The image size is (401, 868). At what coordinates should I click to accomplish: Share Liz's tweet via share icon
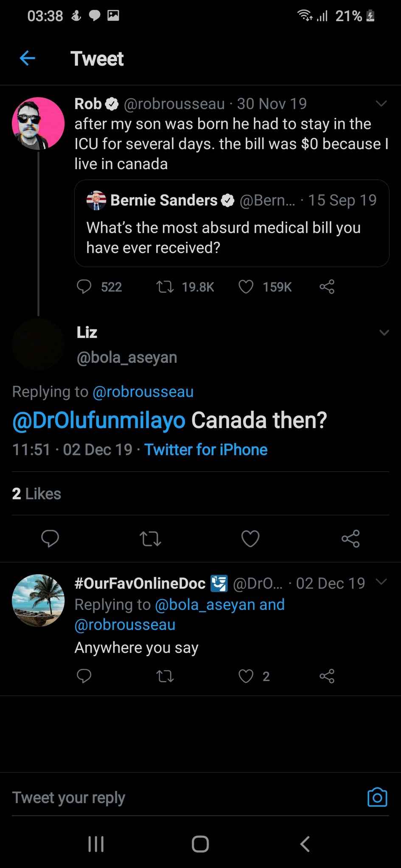pos(351,539)
